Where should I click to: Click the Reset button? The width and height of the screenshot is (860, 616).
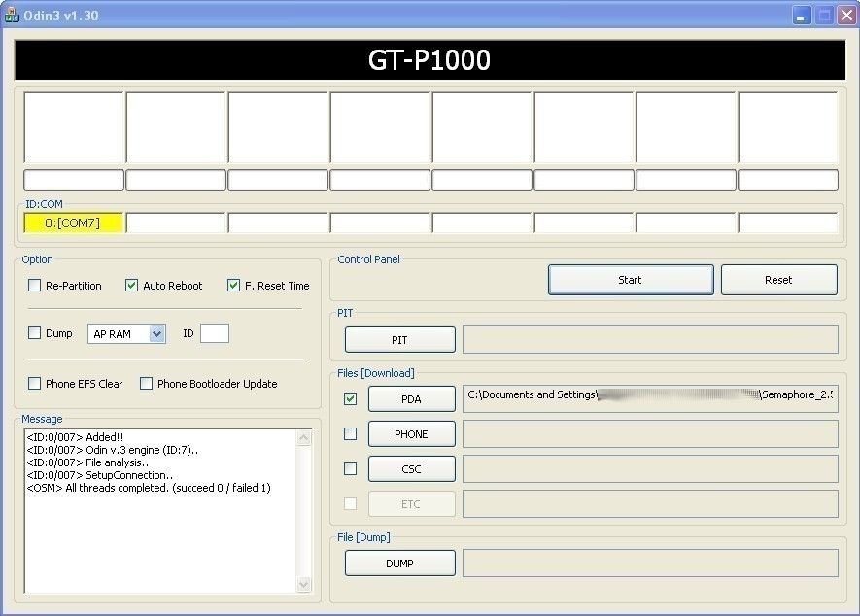tap(778, 280)
